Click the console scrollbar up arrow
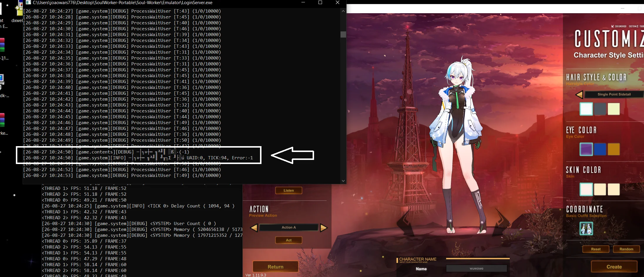The width and height of the screenshot is (644, 277). click(343, 11)
